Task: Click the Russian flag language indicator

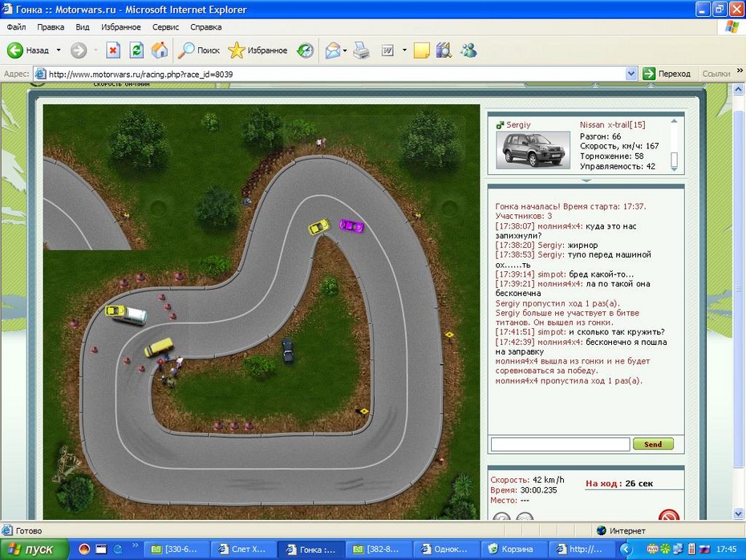Action: click(704, 549)
